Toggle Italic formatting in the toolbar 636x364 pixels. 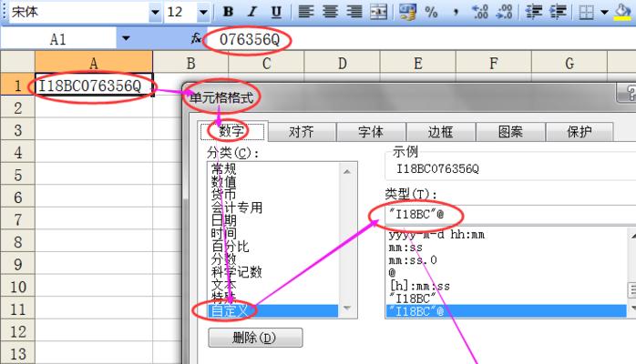[252, 12]
